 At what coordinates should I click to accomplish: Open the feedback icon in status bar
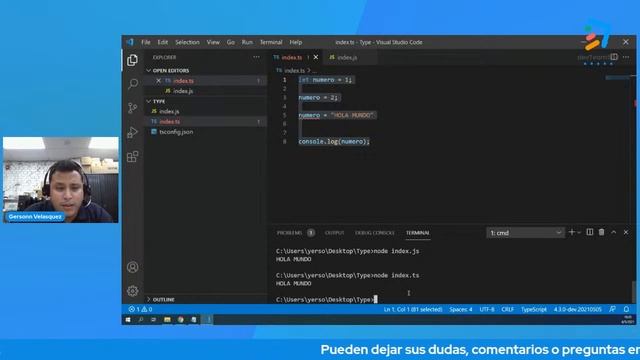pyautogui.click(x=612, y=309)
